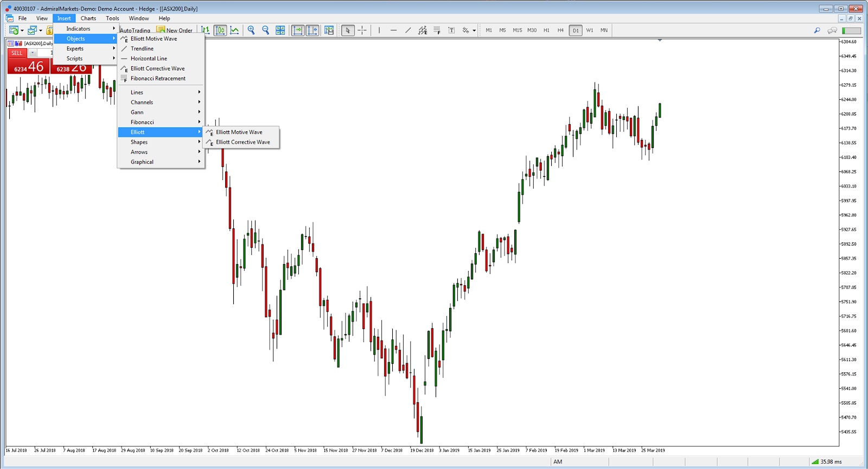Image resolution: width=868 pixels, height=469 pixels.
Task: Click the 35.98 ms connection status
Action: 827,462
